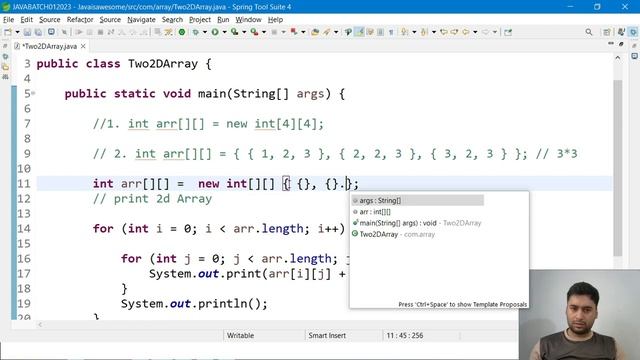The width and height of the screenshot is (640, 360).
Task: Click the Step Into icon
Action: pos(122,32)
